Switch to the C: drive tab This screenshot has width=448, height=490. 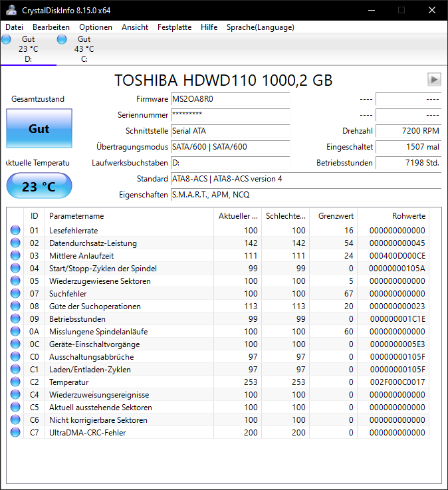coord(84,49)
